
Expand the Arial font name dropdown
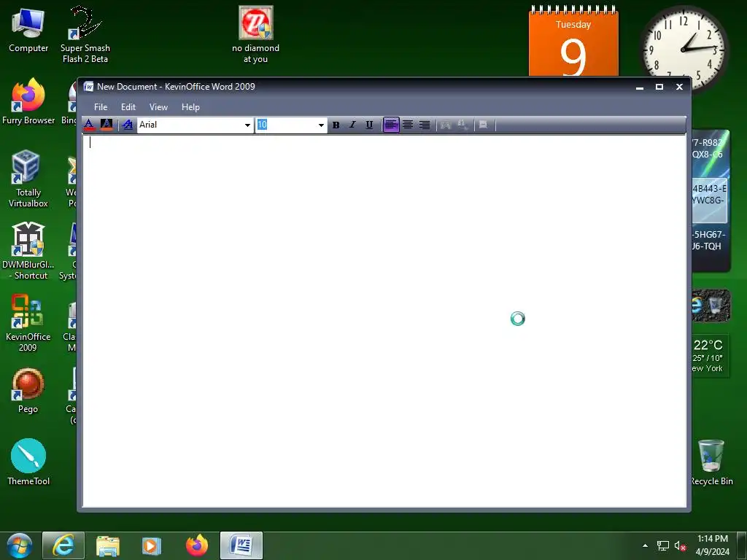point(247,125)
